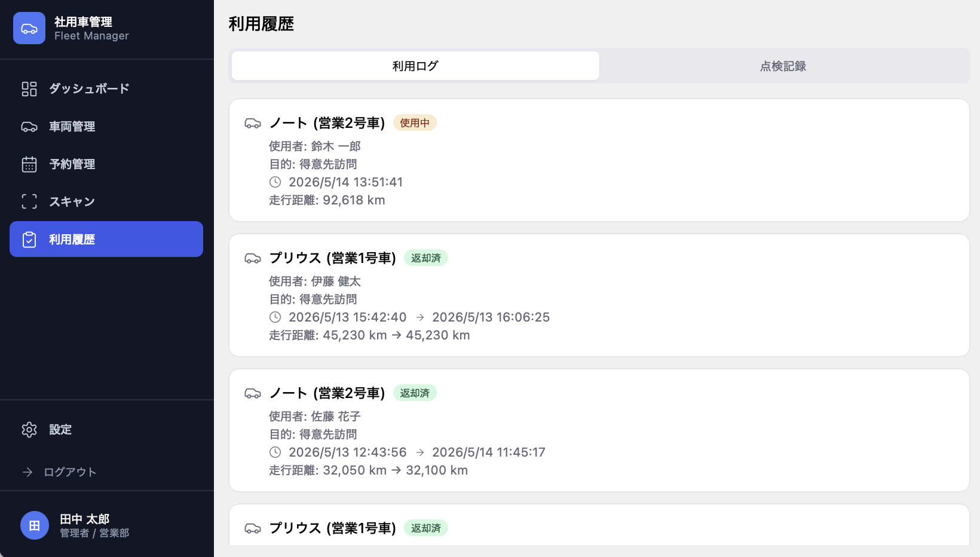Click the 社用車管理 app title

click(83, 22)
